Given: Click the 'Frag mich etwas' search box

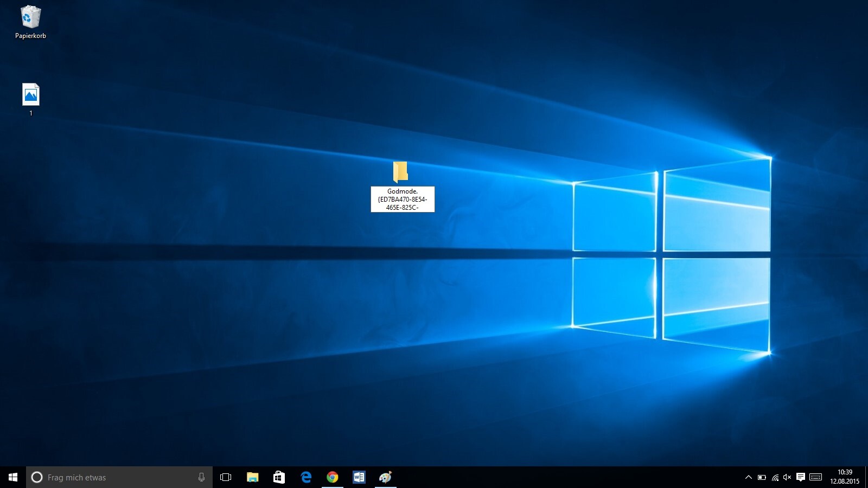Looking at the screenshot, I should click(114, 477).
